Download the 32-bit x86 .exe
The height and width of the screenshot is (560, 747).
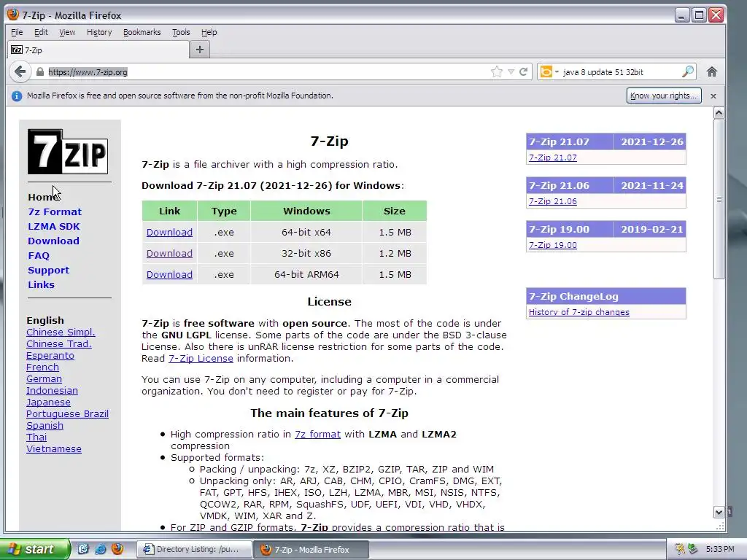[x=169, y=253]
